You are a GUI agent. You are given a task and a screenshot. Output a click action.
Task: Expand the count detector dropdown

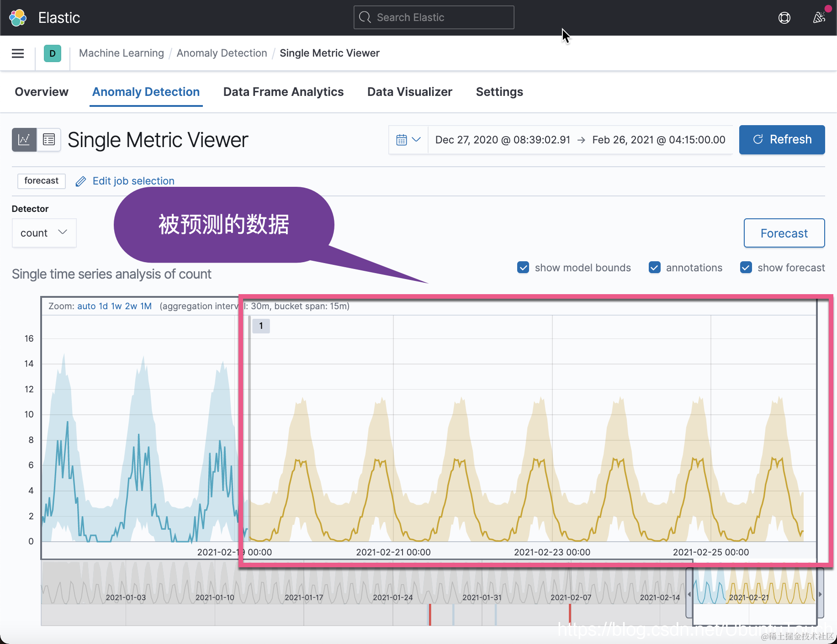coord(44,233)
